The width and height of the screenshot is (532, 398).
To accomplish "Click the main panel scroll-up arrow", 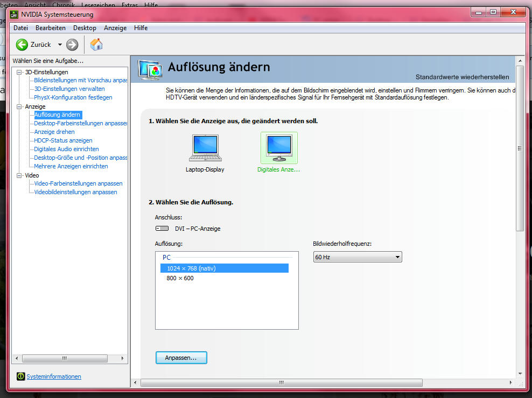I will click(520, 61).
